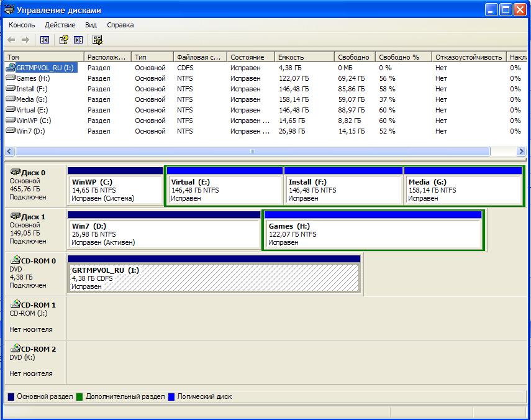Image resolution: width=531 pixels, height=420 pixels.
Task: Select the Диск 0 disk icon
Action: click(16, 172)
